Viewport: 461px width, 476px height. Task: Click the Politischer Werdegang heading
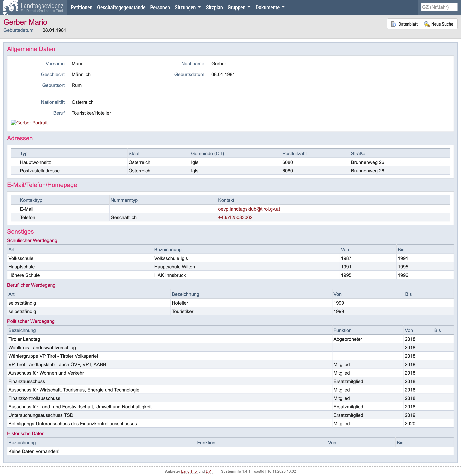coord(31,321)
